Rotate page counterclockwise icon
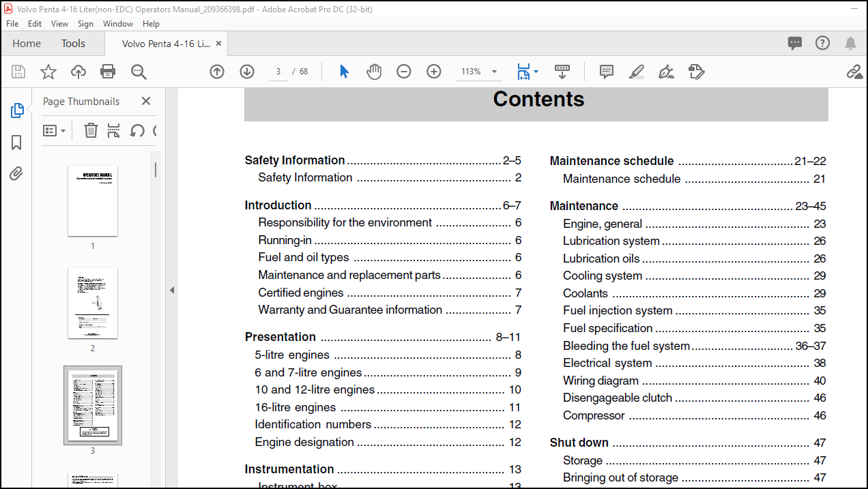 click(137, 130)
